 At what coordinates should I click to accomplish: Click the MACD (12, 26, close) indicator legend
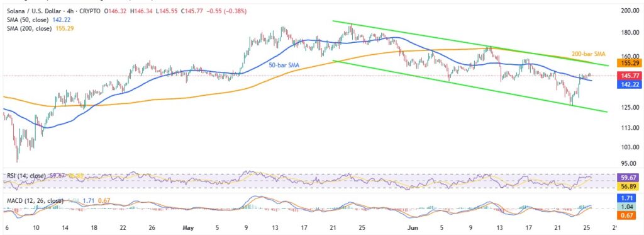click(x=35, y=201)
